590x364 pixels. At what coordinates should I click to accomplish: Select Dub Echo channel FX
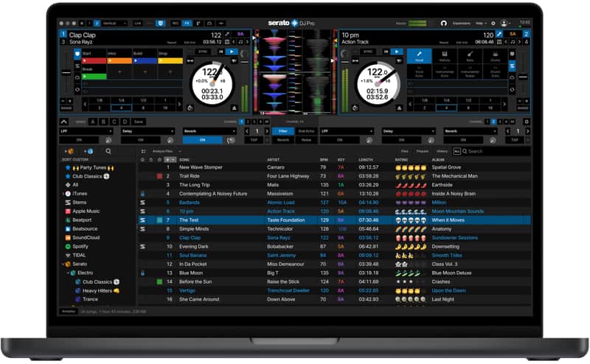(306, 131)
